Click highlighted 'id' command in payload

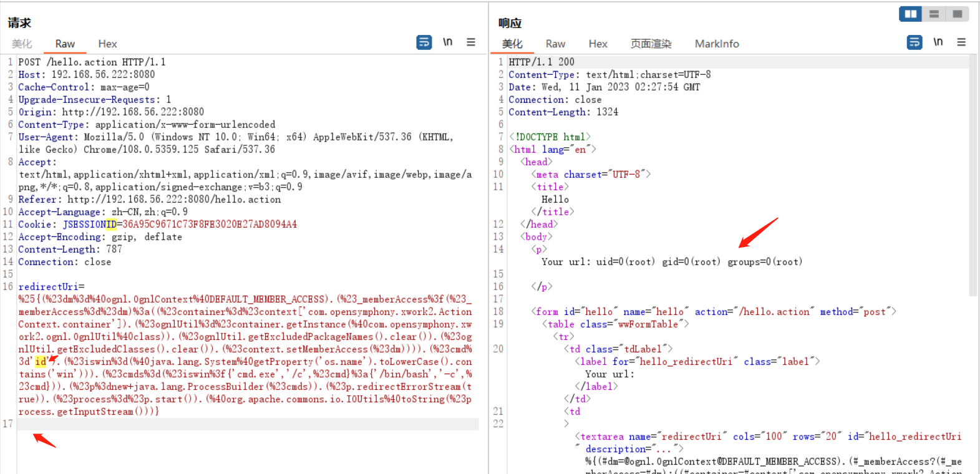[x=41, y=362]
